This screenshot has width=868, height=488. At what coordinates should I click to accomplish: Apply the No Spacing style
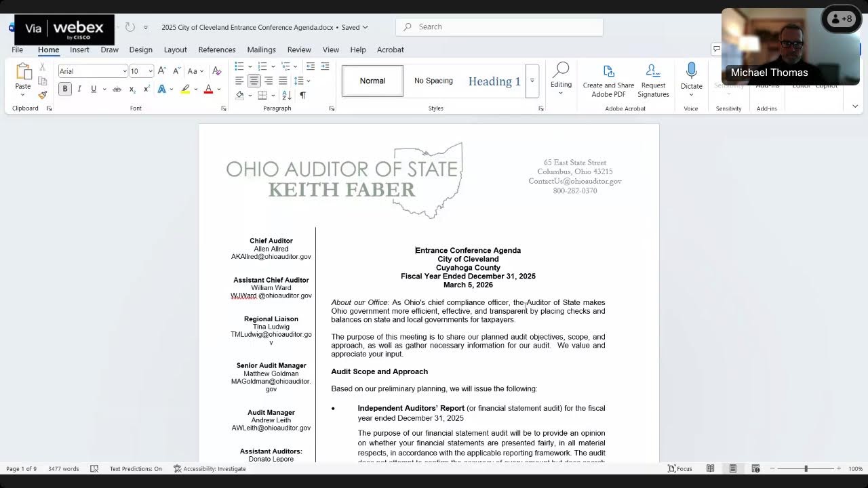point(433,81)
